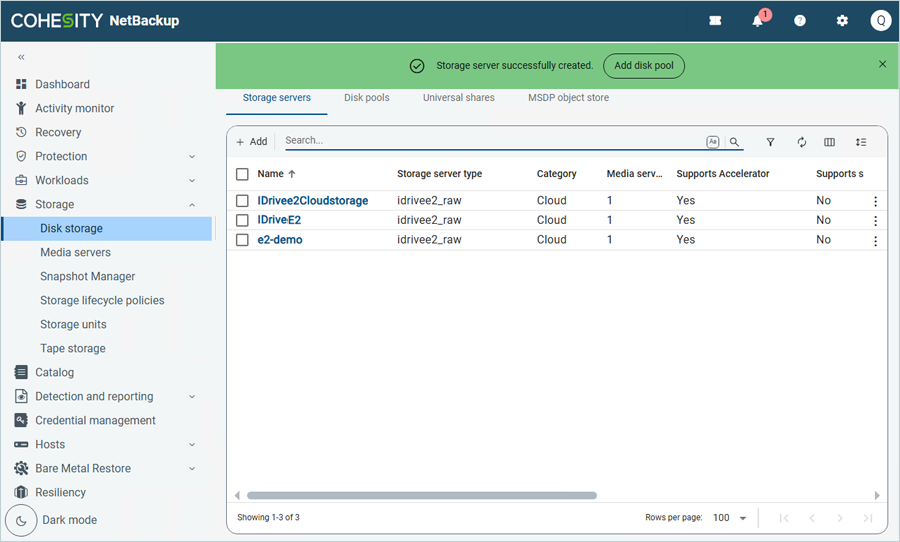Open the notifications bell icon
This screenshot has width=900, height=542.
pyautogui.click(x=758, y=21)
